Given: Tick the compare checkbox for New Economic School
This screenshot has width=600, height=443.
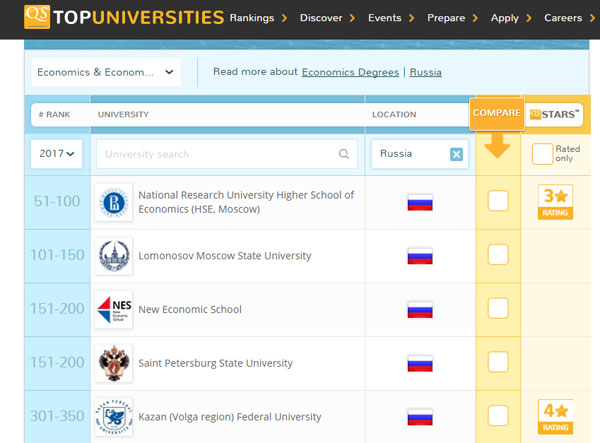Looking at the screenshot, I should pyautogui.click(x=498, y=308).
